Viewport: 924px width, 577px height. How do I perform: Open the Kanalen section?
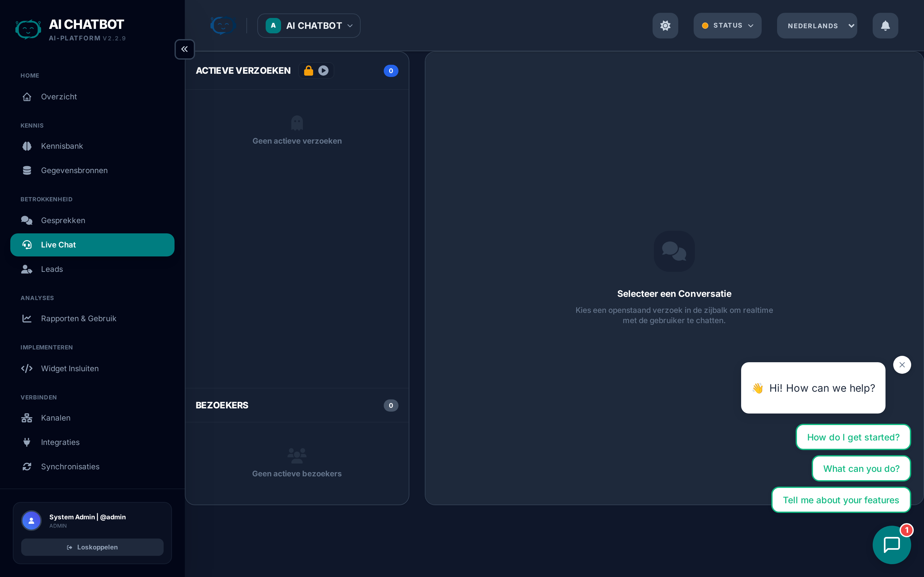56,417
